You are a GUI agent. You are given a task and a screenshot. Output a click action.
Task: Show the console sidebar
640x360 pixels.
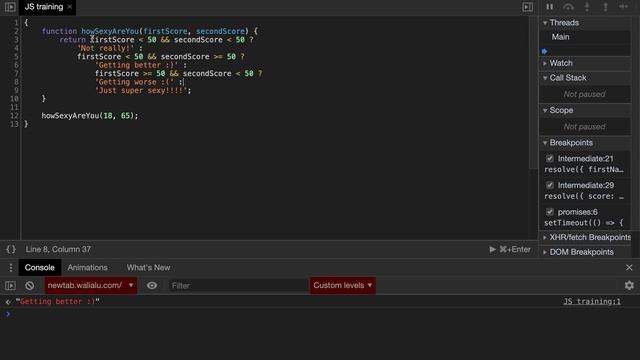[x=10, y=286]
